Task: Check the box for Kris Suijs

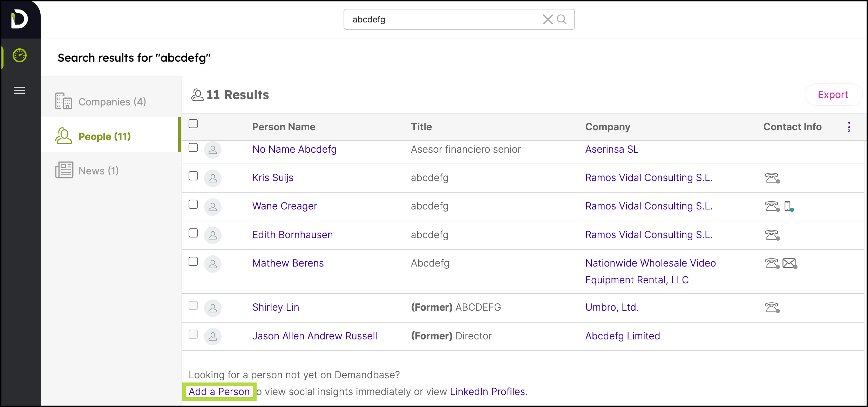Action: coord(193,176)
